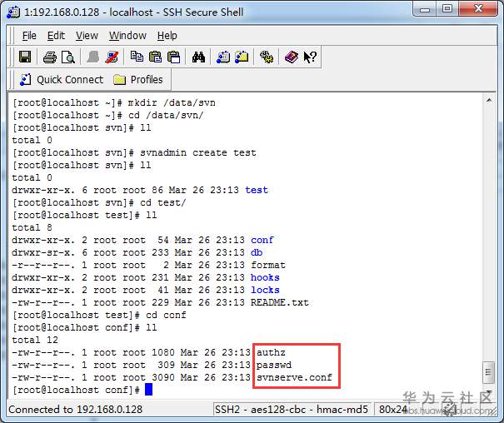Open the Settings gears icon
This screenshot has width=504, height=423.
[x=267, y=57]
